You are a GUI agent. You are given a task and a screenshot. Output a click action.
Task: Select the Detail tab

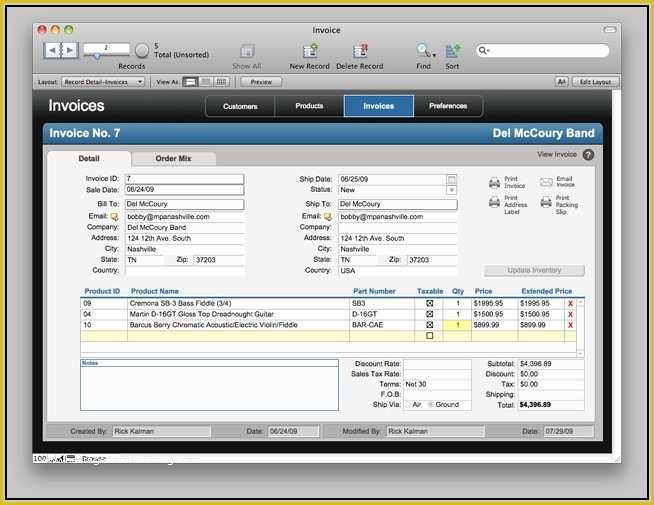89,158
